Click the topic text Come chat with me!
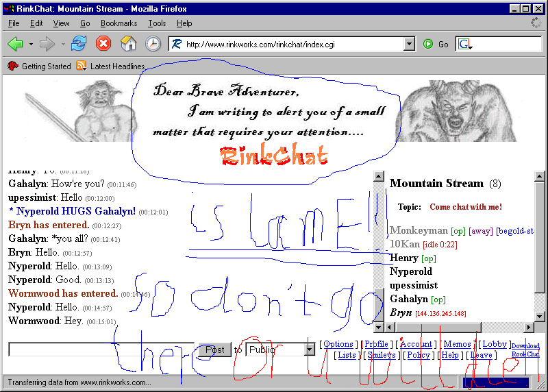 pyautogui.click(x=466, y=207)
